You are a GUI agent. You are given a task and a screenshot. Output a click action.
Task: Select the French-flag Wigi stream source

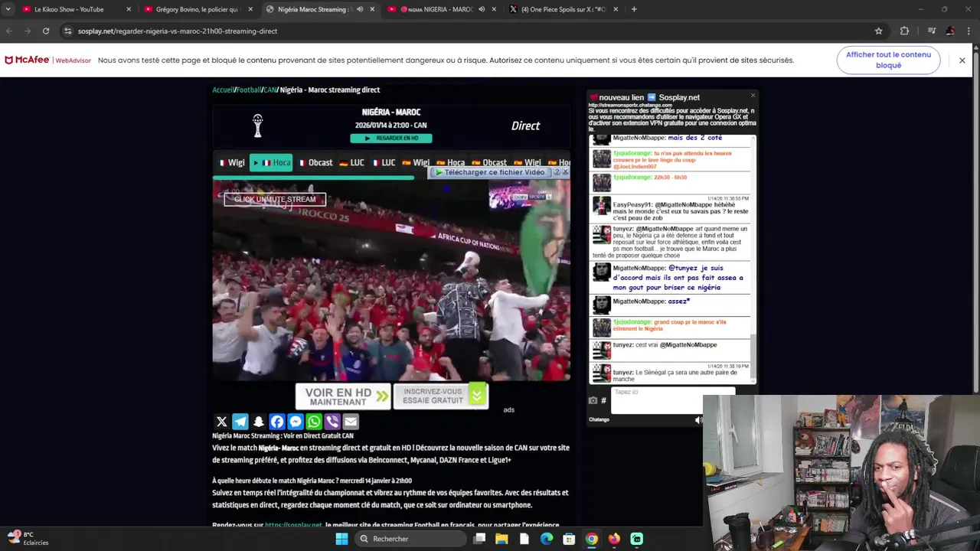point(232,163)
